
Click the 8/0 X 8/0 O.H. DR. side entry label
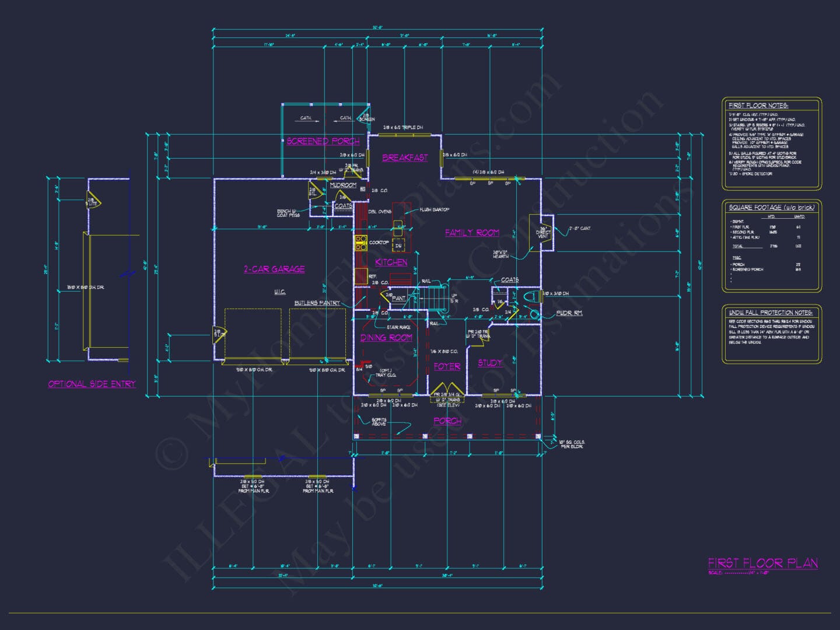tap(85, 288)
